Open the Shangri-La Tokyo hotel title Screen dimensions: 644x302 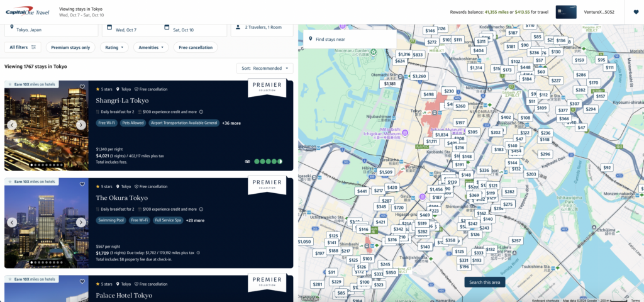[x=122, y=101]
